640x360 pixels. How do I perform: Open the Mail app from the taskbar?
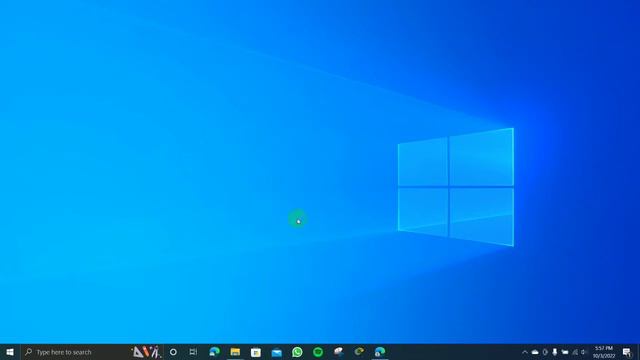276,352
